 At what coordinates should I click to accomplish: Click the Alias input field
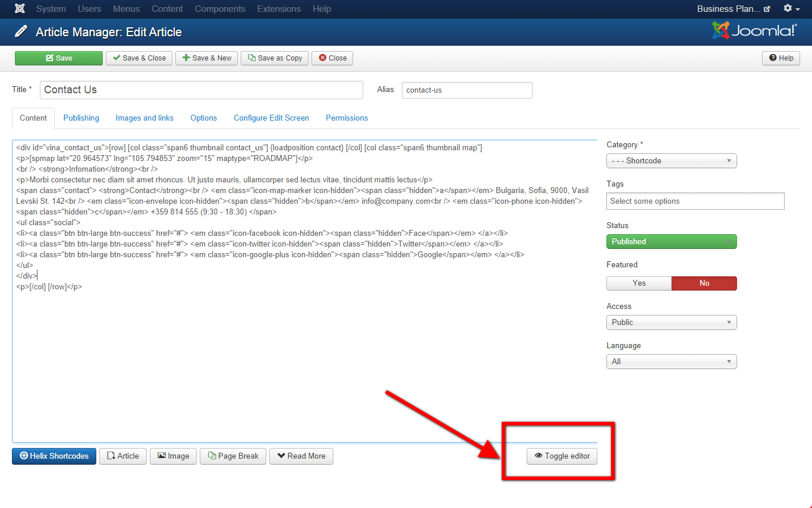pyautogui.click(x=467, y=90)
